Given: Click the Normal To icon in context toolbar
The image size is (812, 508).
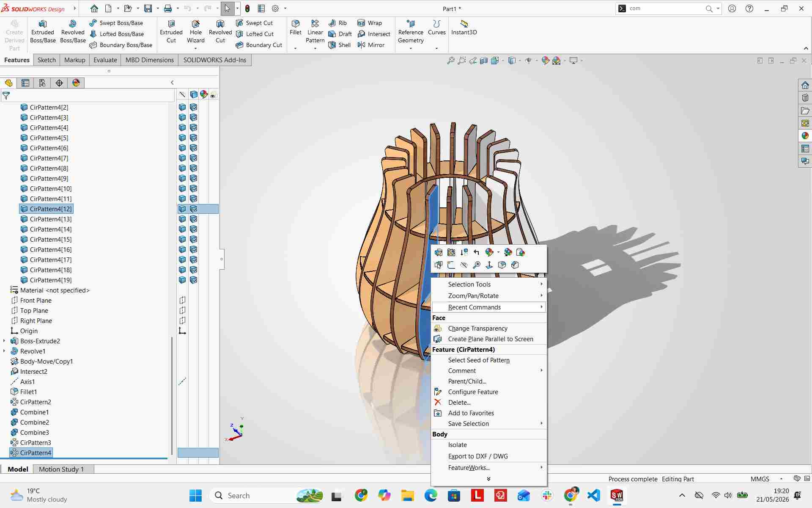Looking at the screenshot, I should [489, 265].
